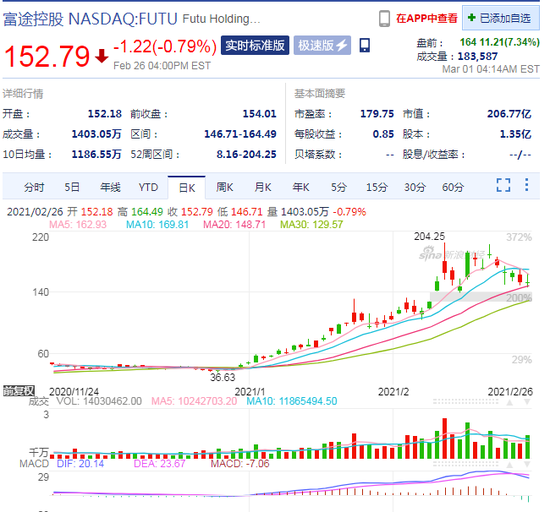Click the down triangle beside MACD panel
Screen dimensions: 550x512
click(x=527, y=465)
